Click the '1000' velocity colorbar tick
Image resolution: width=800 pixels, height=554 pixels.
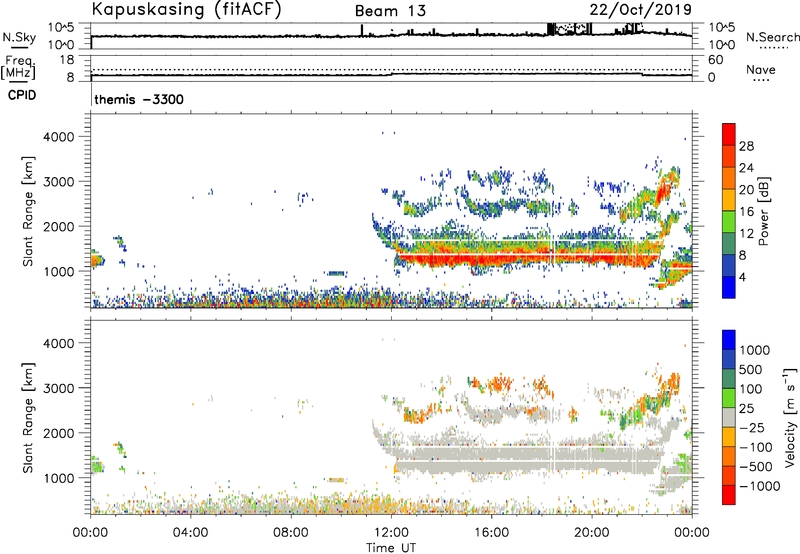755,350
